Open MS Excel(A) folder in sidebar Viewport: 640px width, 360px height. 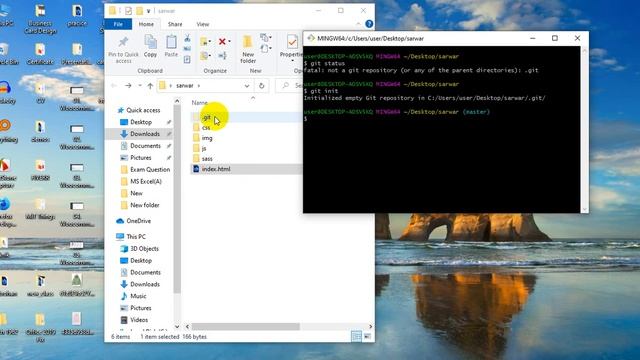(146, 181)
